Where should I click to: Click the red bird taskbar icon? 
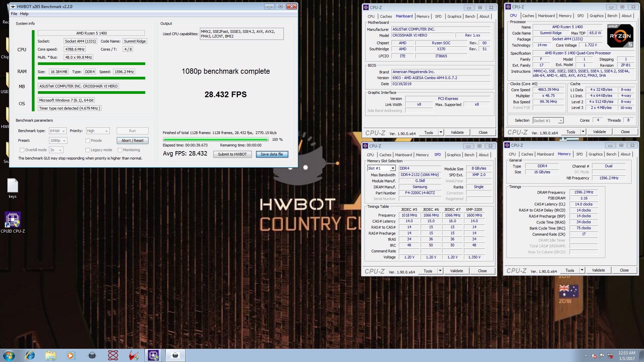pos(133,355)
